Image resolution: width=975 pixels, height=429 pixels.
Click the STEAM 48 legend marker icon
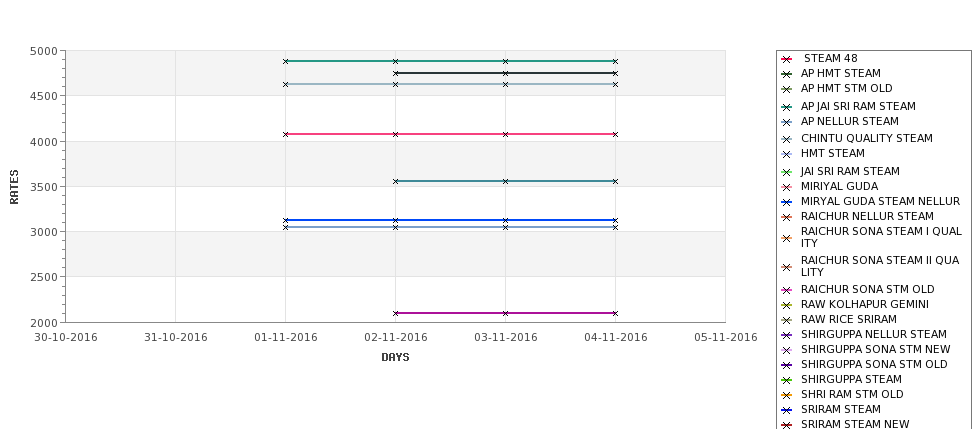pos(787,59)
